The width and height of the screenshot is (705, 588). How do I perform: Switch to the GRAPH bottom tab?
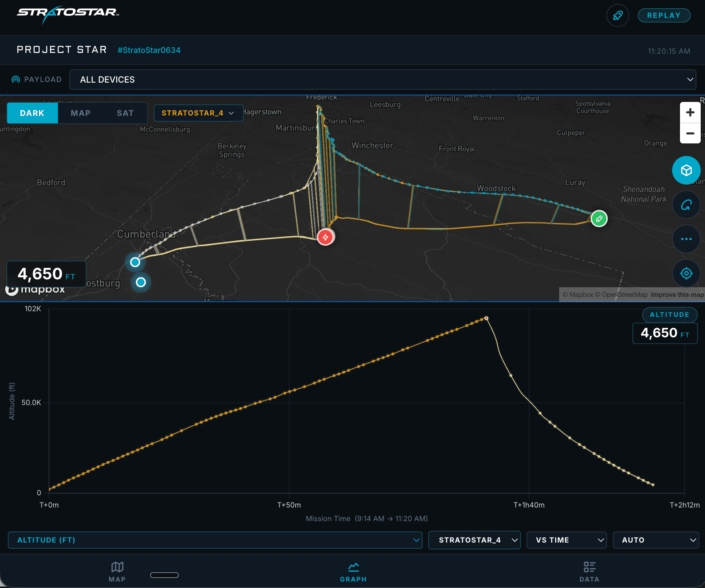pos(353,572)
